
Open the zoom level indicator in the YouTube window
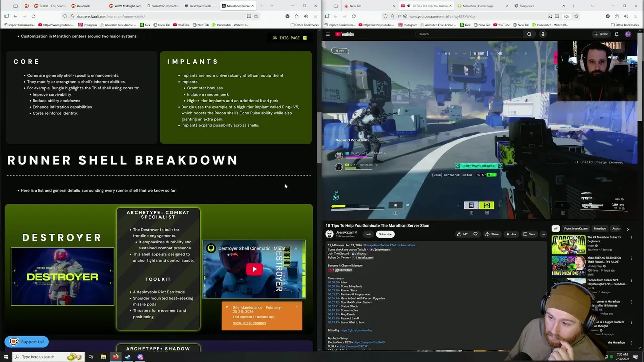tap(567, 16)
